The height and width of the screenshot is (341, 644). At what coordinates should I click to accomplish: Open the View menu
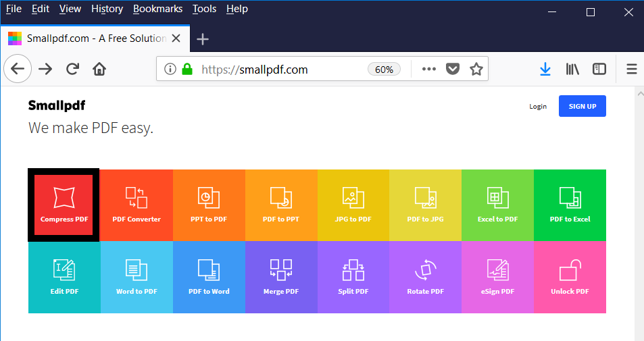(70, 9)
